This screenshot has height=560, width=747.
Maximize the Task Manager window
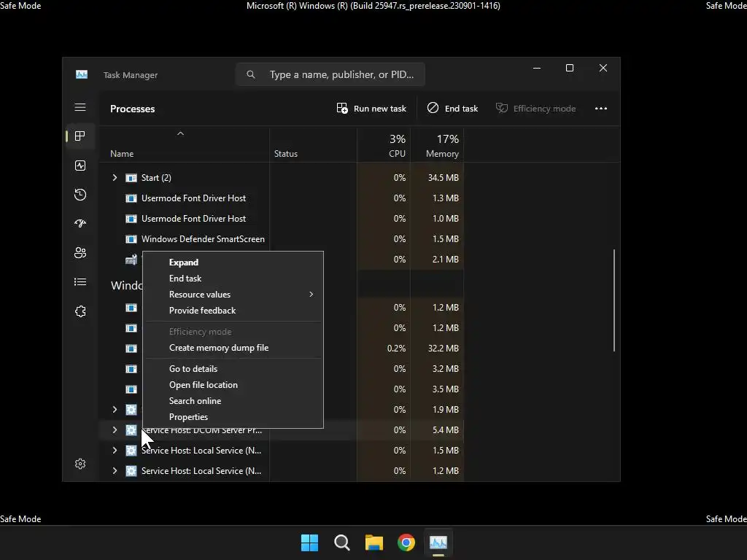tap(569, 68)
